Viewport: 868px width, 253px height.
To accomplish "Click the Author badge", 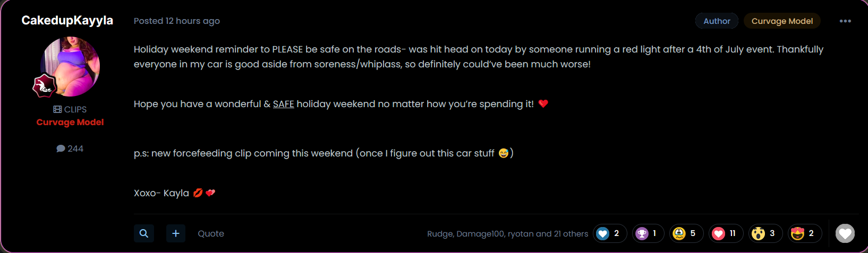I will [717, 21].
